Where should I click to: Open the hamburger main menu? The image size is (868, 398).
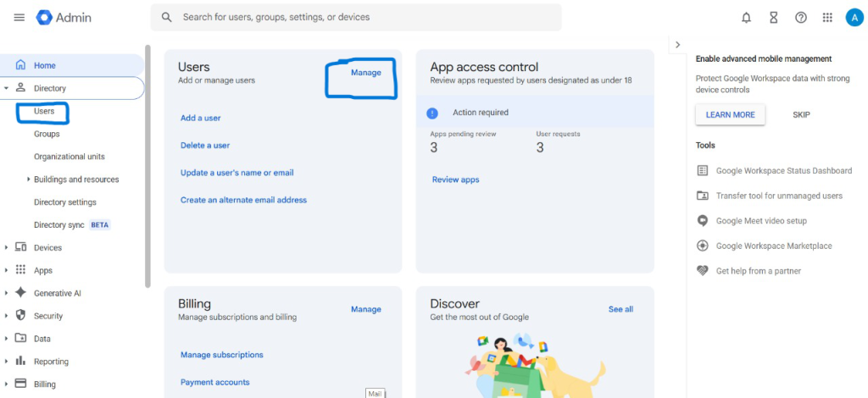tap(19, 17)
